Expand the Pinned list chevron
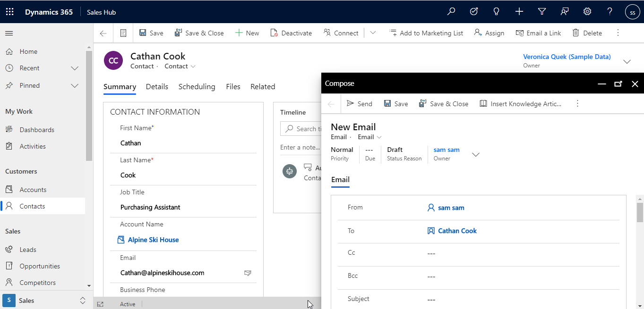 click(x=75, y=85)
